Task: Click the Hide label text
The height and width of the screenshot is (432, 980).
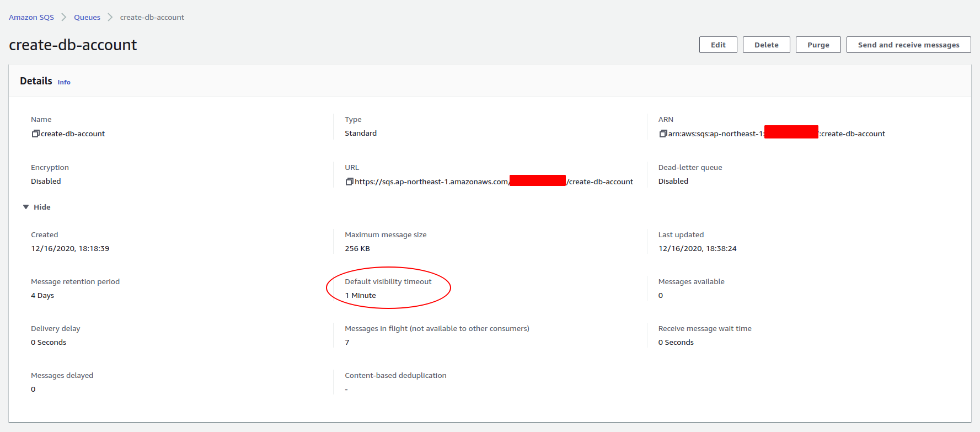Action: [42, 207]
